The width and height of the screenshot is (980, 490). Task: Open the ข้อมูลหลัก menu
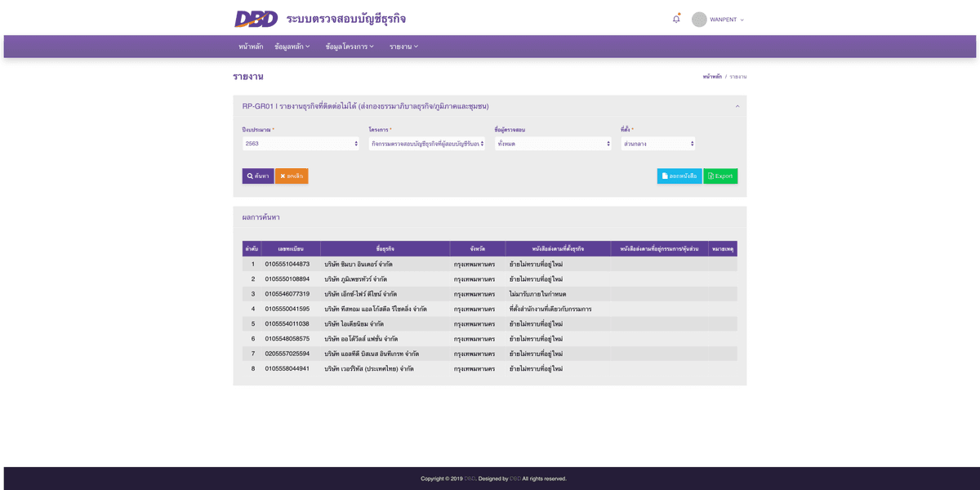[292, 47]
